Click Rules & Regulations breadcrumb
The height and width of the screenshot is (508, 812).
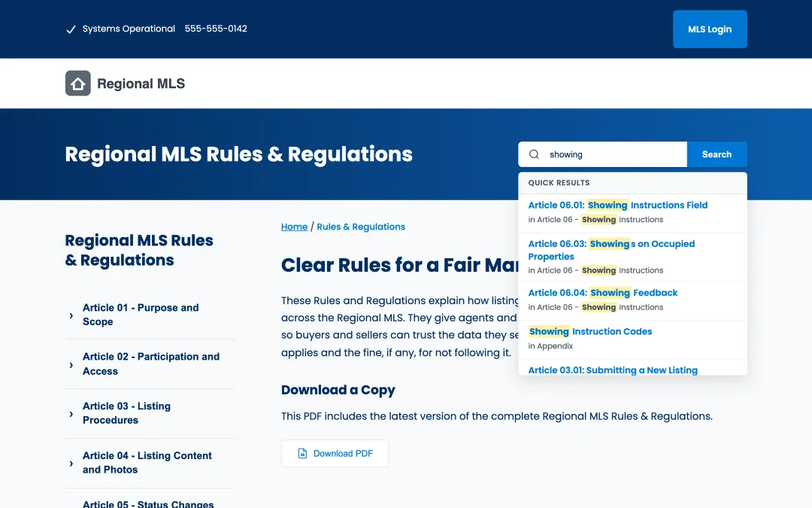coord(361,227)
